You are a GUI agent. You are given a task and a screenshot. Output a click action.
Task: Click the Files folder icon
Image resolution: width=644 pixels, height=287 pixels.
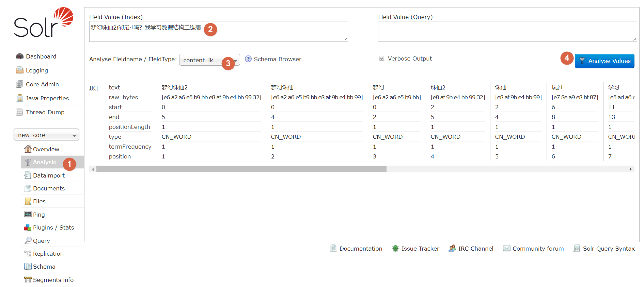28,201
